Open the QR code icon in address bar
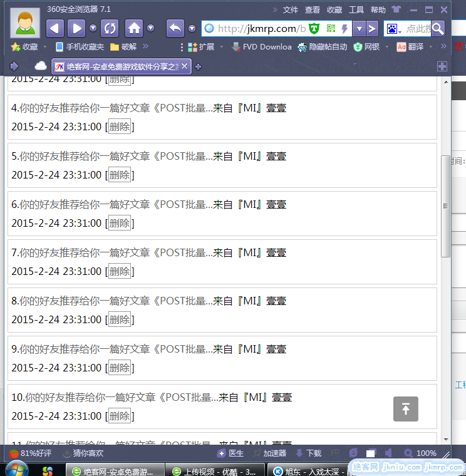Image resolution: width=466 pixels, height=476 pixels. (331, 28)
